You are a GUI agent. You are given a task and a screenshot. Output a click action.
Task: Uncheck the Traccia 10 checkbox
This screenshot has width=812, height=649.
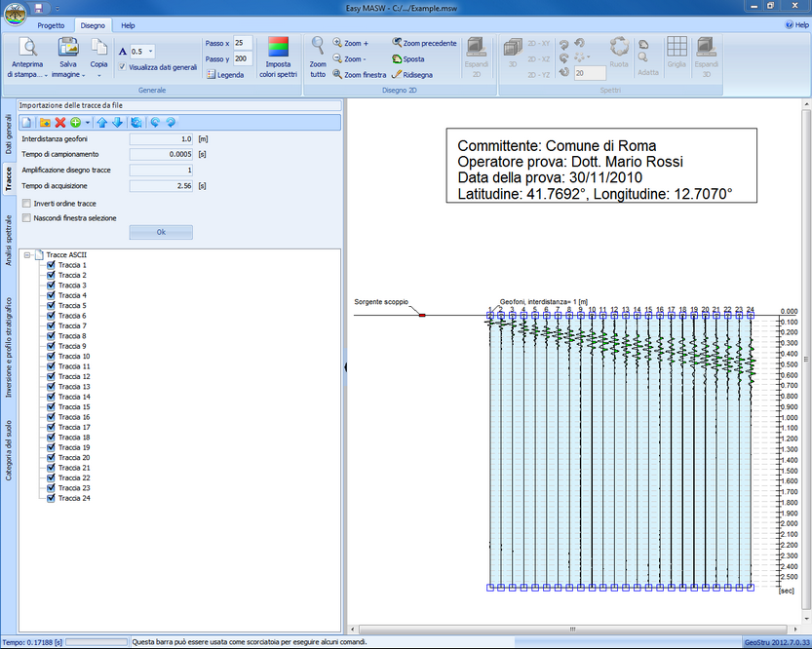coord(51,356)
